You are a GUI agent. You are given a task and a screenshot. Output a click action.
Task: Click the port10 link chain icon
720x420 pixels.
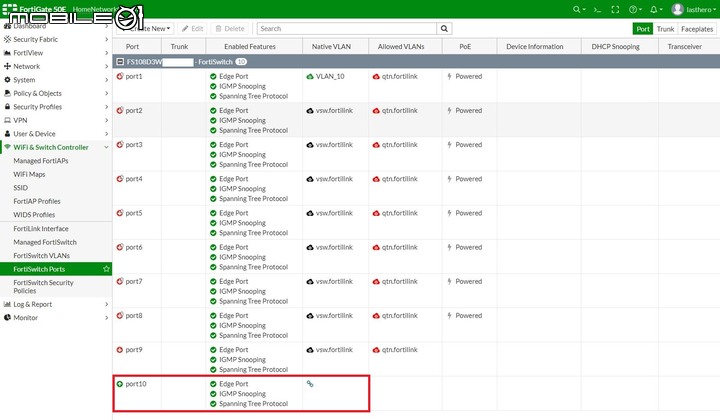[x=310, y=384]
